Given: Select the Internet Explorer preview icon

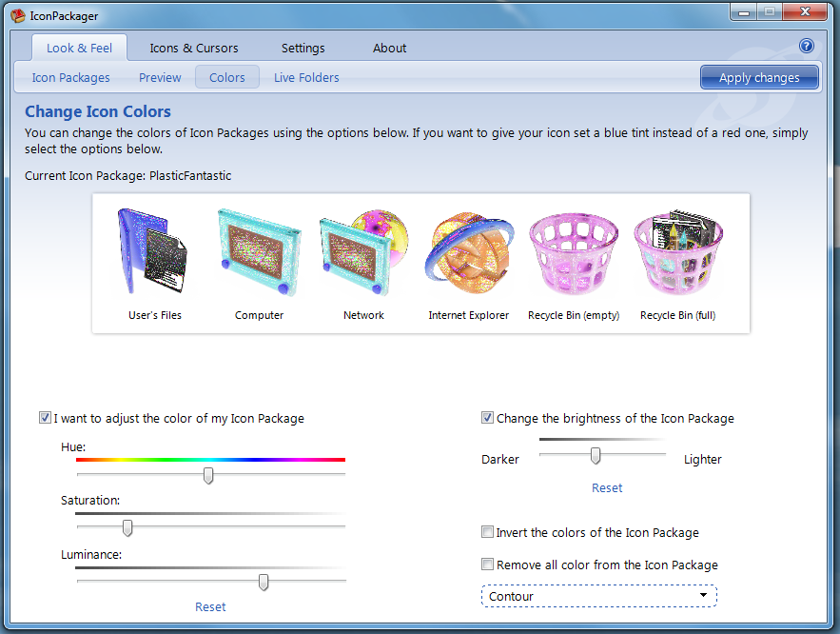Looking at the screenshot, I should (468, 249).
